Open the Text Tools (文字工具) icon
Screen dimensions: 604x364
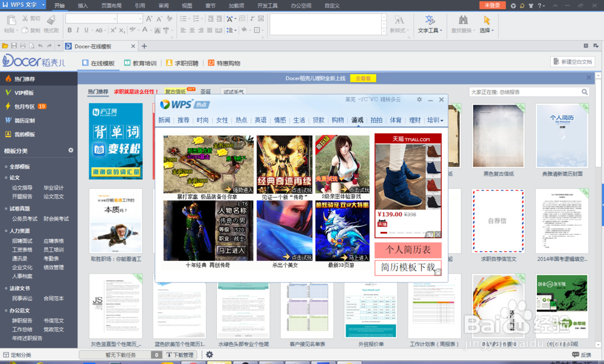[430, 20]
